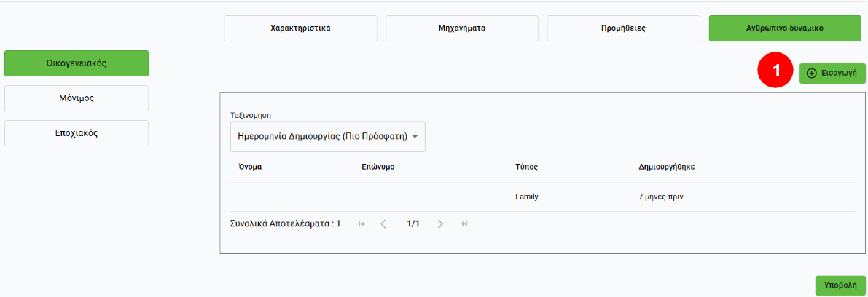Open the Ανθρώπινο δυναμικό tab
Screen dimensions: 868x297
(x=784, y=29)
